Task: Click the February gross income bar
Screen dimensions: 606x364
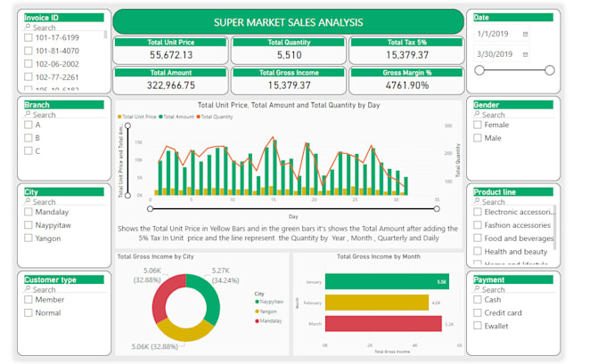Action: pyautogui.click(x=377, y=303)
